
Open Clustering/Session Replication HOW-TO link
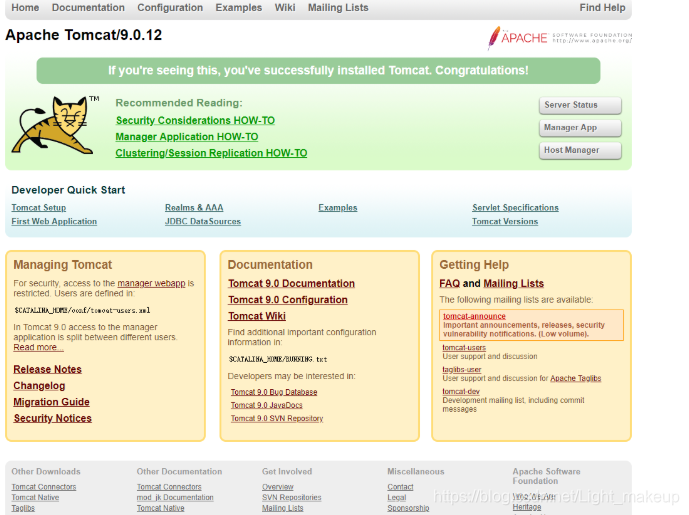(211, 153)
